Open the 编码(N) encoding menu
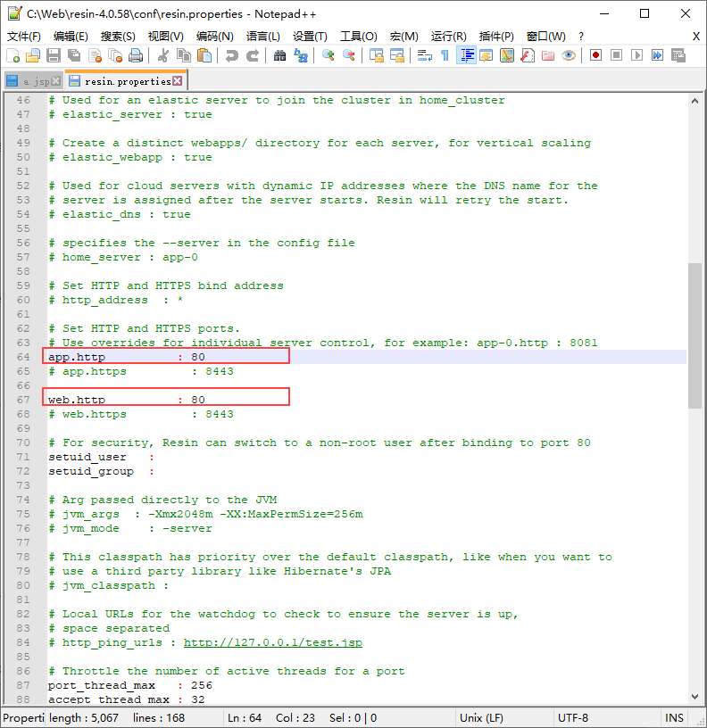This screenshot has width=707, height=728. coord(214,37)
